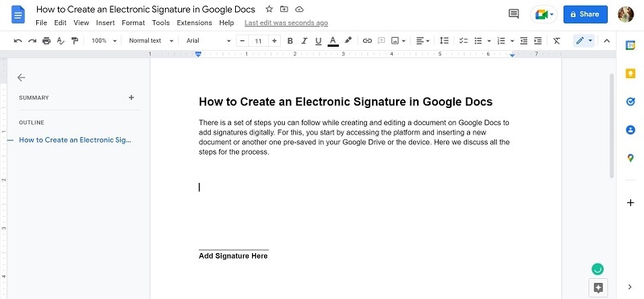Open the Tools menu
The width and height of the screenshot is (644, 299).
coord(160,23)
